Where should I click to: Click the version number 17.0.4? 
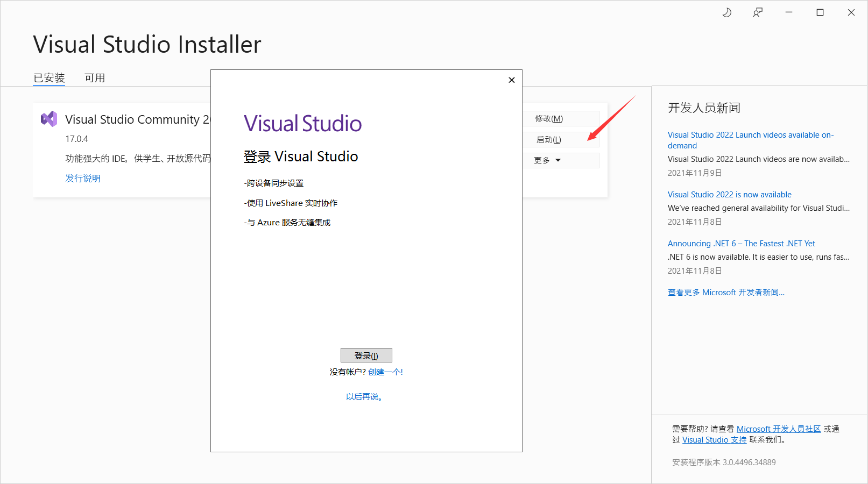76,139
